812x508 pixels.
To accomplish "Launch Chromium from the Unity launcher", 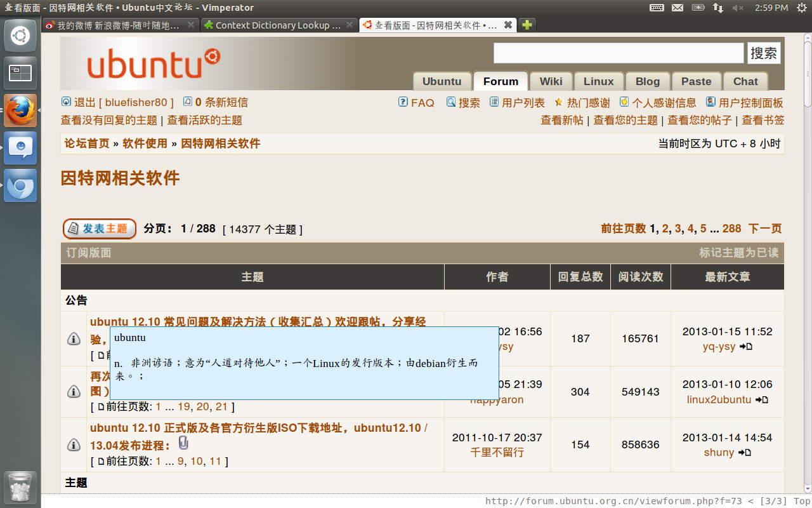I will click(x=20, y=185).
